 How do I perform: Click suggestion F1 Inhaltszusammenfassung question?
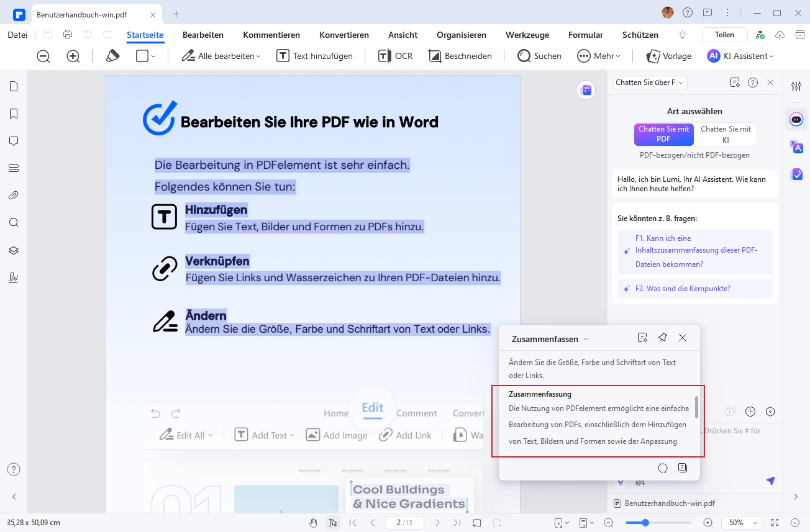coord(695,251)
